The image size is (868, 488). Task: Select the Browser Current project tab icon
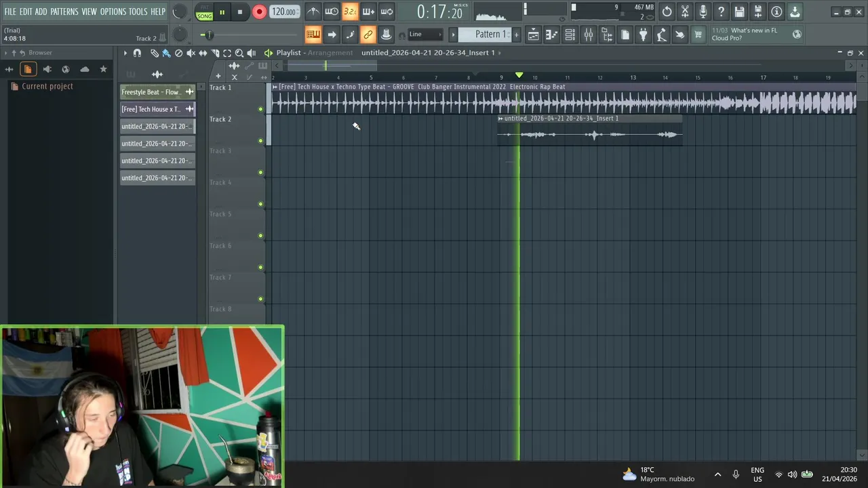coord(28,69)
